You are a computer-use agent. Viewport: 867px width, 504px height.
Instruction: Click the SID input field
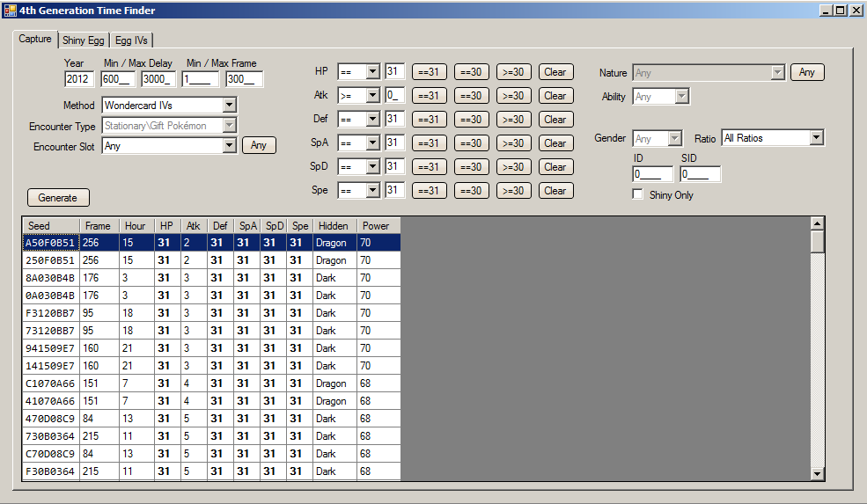click(700, 174)
